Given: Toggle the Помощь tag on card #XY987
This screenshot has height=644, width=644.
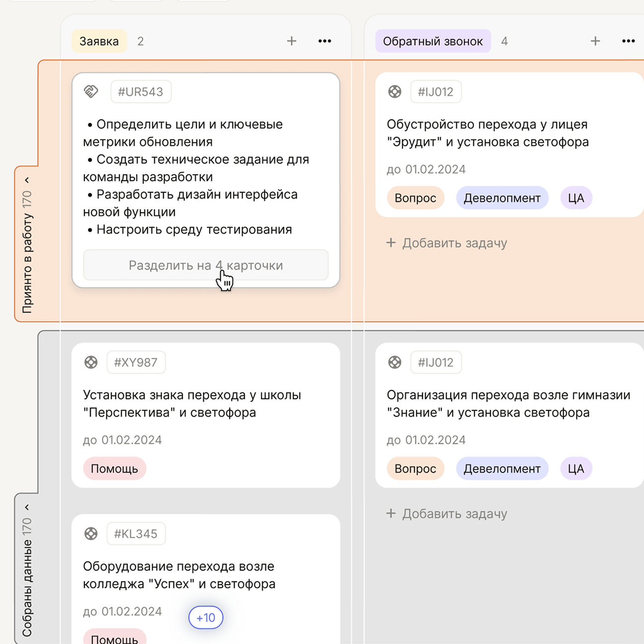Looking at the screenshot, I should click(114, 468).
